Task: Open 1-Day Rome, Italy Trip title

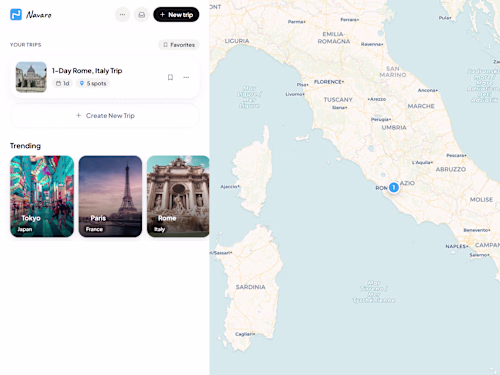Action: point(87,71)
